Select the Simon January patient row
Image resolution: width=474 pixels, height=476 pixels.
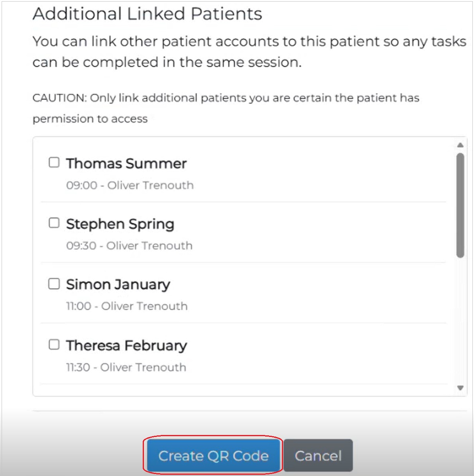pyautogui.click(x=118, y=284)
